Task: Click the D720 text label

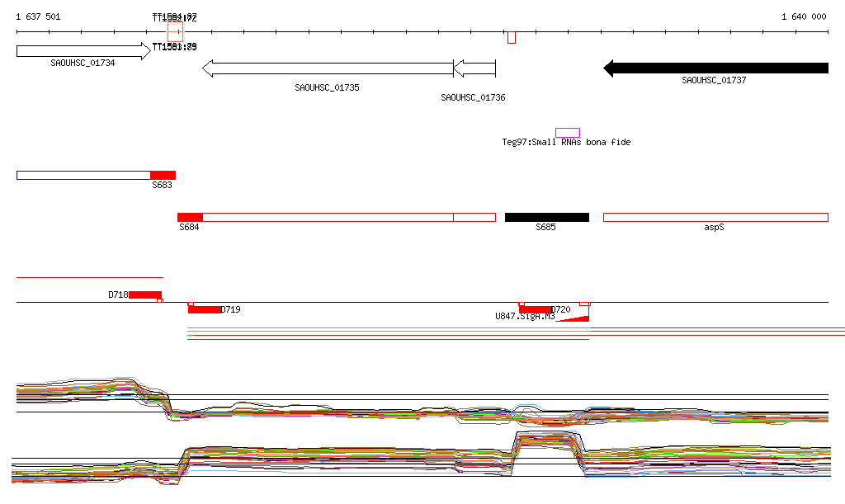Action: (561, 309)
